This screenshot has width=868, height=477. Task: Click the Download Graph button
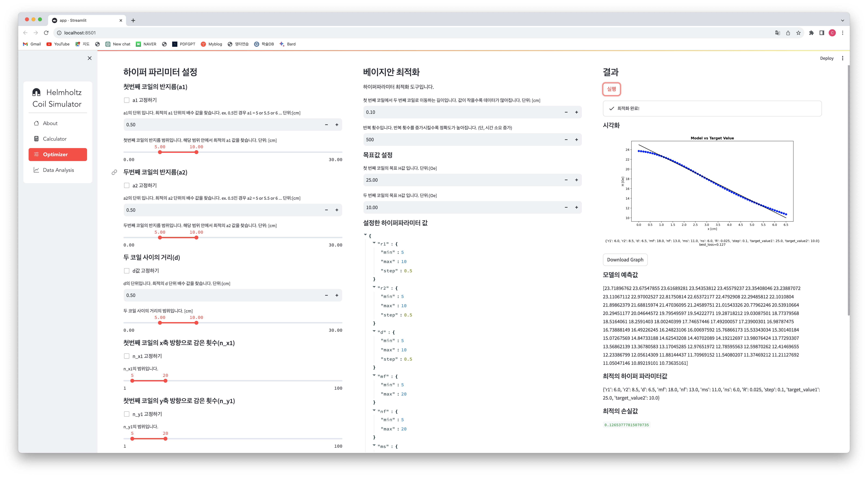625,260
